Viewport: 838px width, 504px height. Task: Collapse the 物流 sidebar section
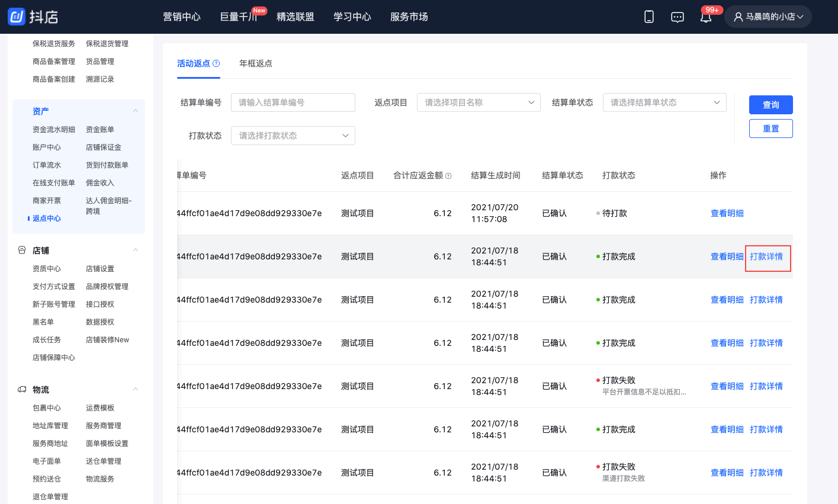136,390
